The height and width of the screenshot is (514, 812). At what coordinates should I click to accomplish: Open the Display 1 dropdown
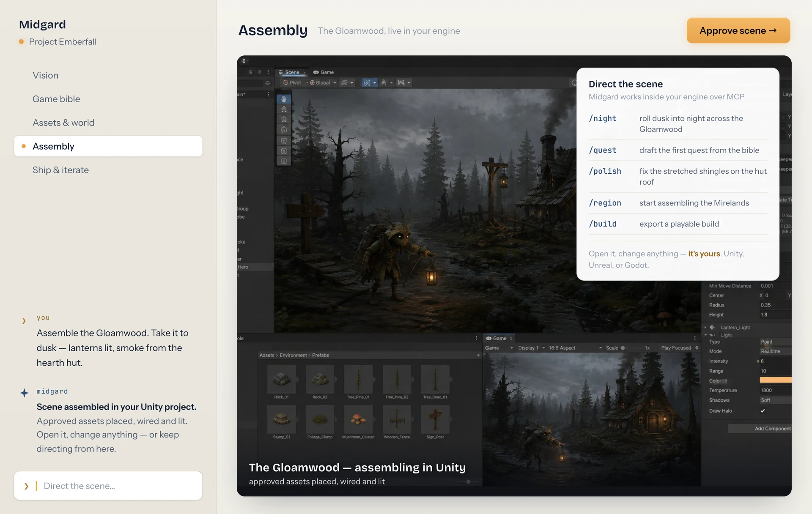531,348
